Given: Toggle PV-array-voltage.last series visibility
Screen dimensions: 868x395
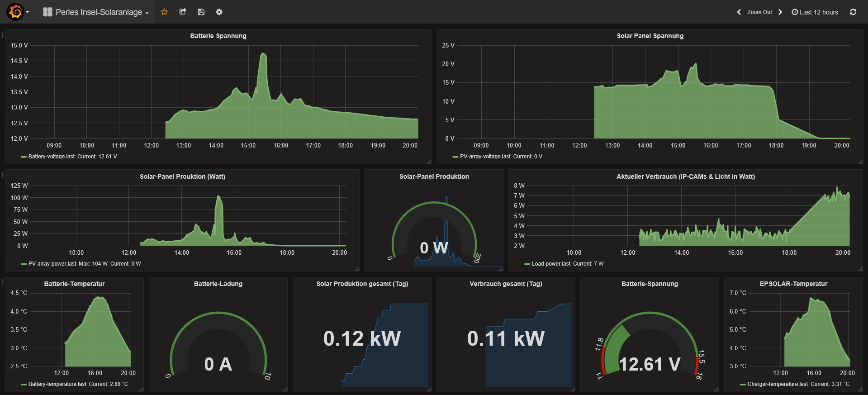Looking at the screenshot, I should 485,157.
